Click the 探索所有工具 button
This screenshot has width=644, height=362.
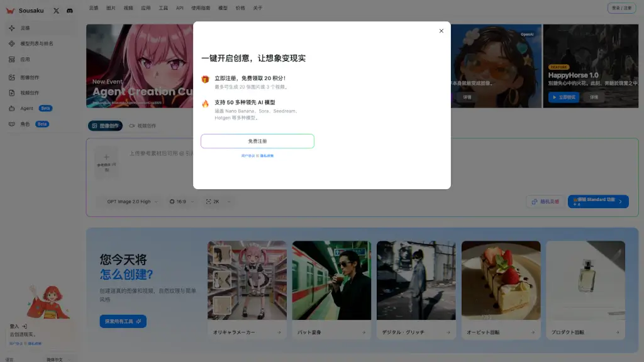(123, 321)
